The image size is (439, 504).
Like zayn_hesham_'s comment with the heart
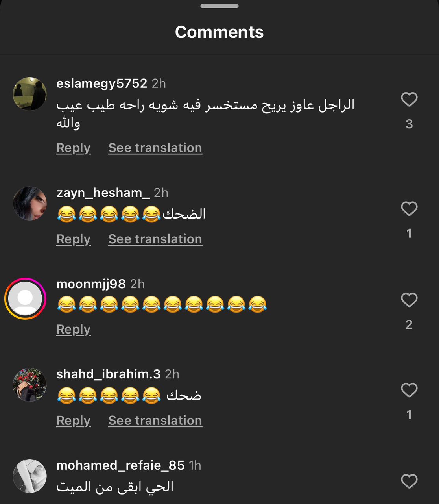point(409,209)
